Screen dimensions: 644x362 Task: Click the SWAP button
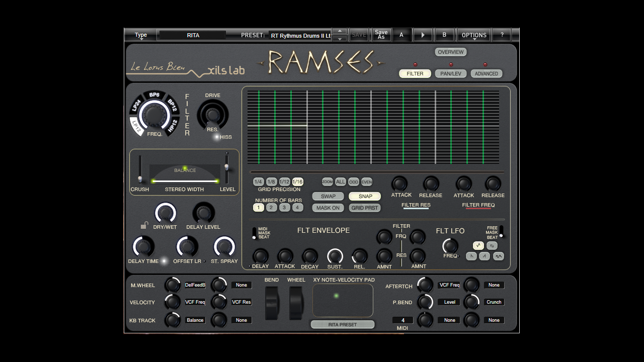click(x=328, y=196)
